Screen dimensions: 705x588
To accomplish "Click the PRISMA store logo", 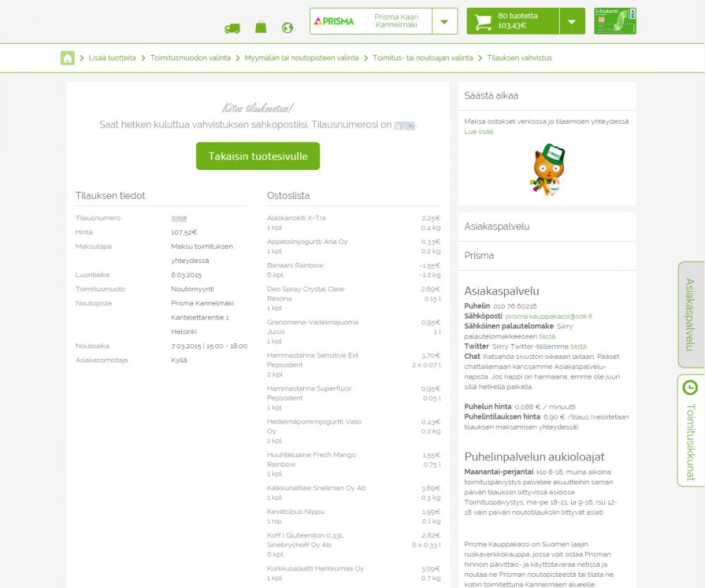I will point(334,21).
